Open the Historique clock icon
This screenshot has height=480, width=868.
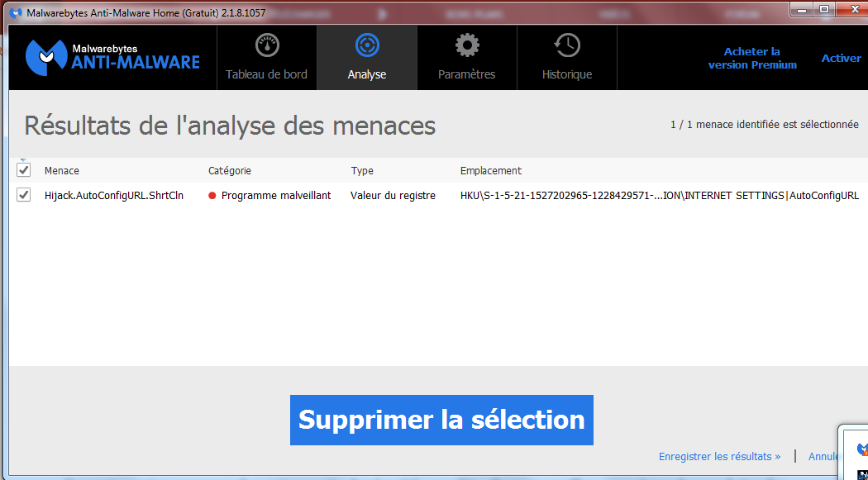point(567,45)
